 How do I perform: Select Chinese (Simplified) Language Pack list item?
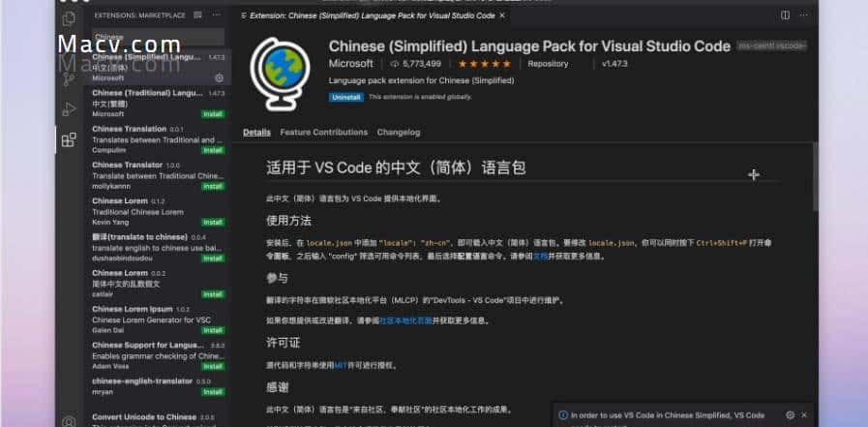pos(158,68)
